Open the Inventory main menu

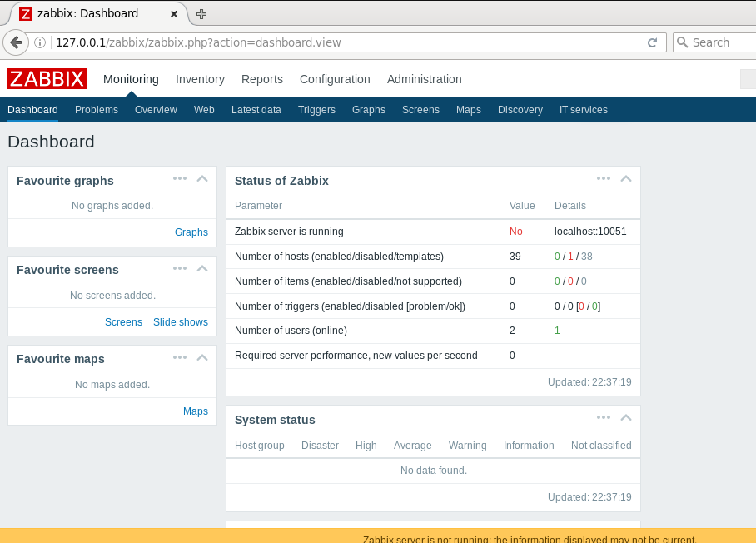[x=200, y=79]
